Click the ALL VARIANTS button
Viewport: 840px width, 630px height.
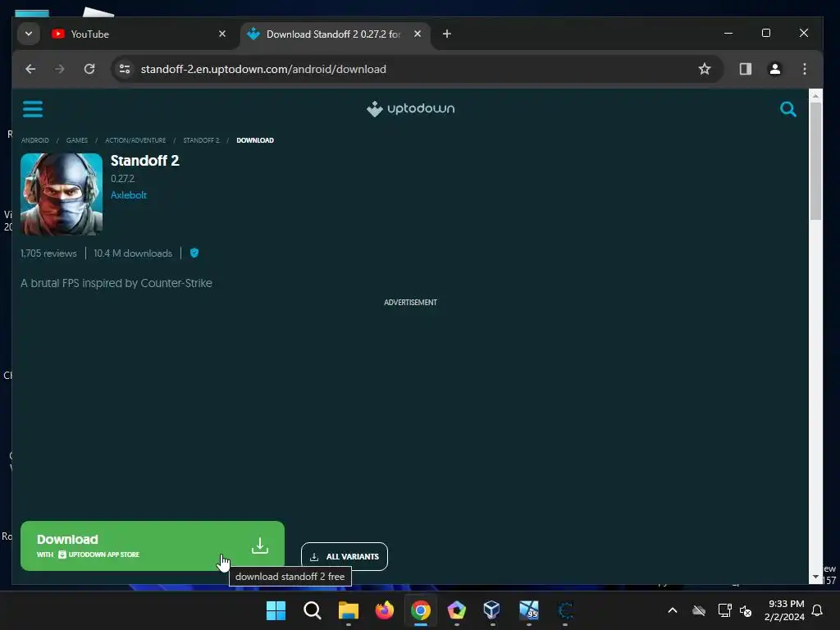click(x=345, y=557)
